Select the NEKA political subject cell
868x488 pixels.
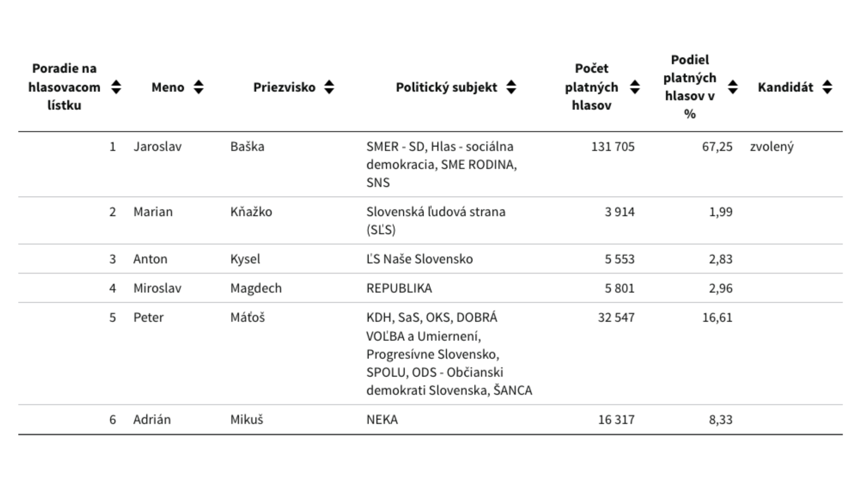point(382,419)
